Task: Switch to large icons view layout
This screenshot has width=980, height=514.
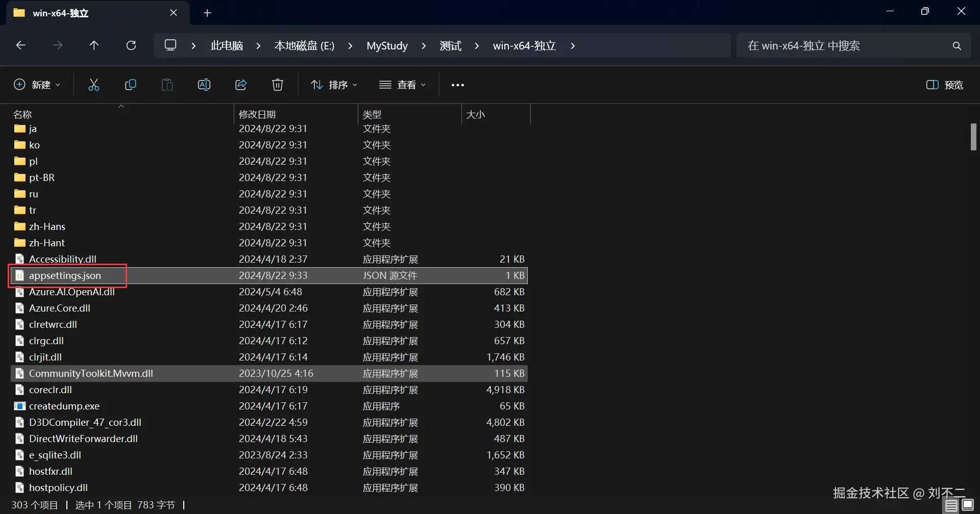Action: (x=968, y=505)
